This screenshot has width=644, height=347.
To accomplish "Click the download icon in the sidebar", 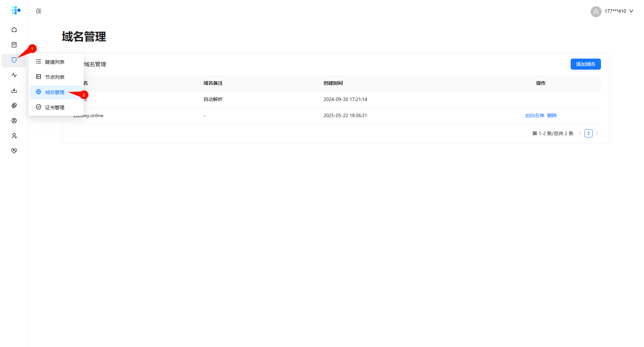I will click(14, 90).
